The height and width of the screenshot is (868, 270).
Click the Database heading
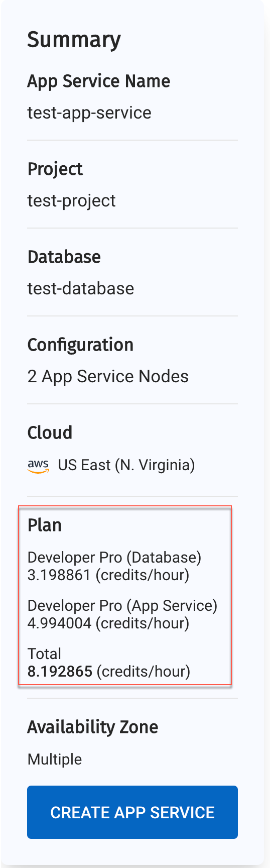point(64,257)
